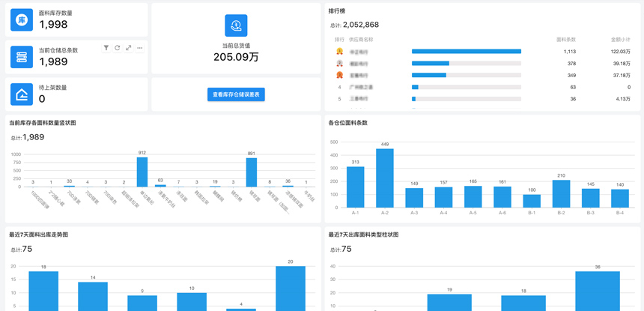Click the 面料库存数量 blue 库 icon
Image resolution: width=644 pixels, height=311 pixels.
pos(22,20)
